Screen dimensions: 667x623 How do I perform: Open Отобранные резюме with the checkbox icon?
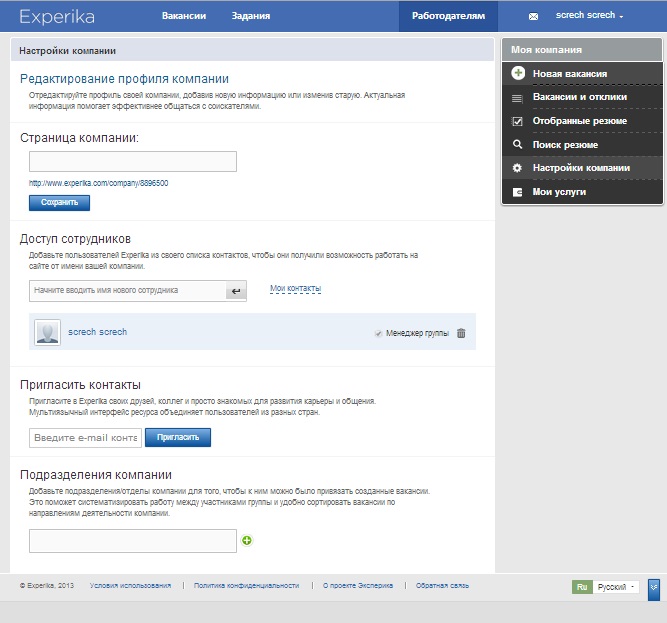(x=517, y=121)
